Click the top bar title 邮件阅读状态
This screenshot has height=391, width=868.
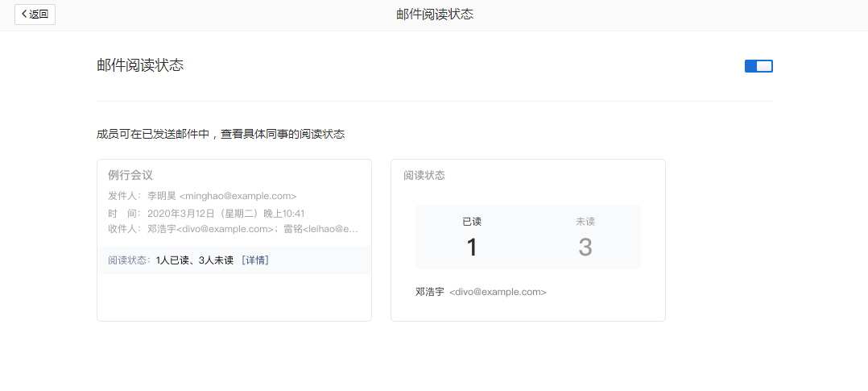(435, 15)
